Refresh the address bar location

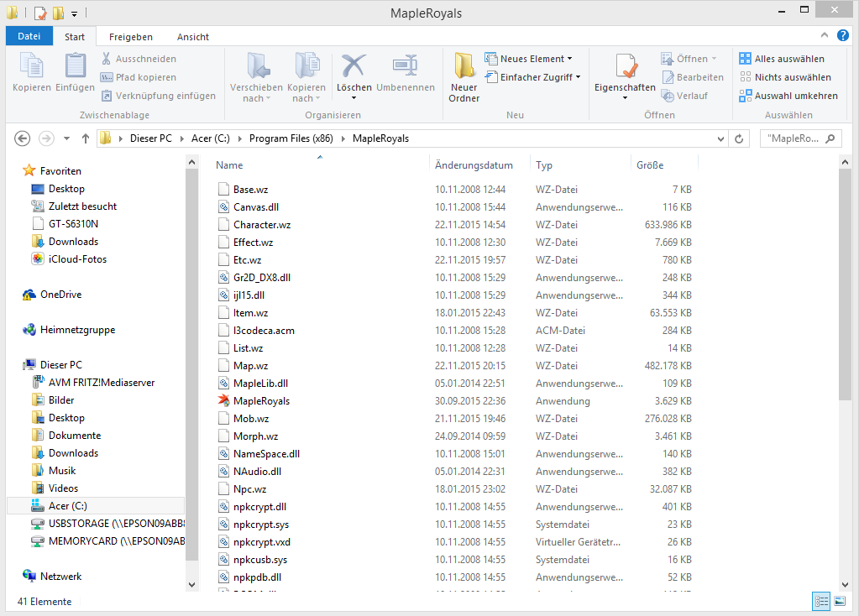[x=739, y=138]
